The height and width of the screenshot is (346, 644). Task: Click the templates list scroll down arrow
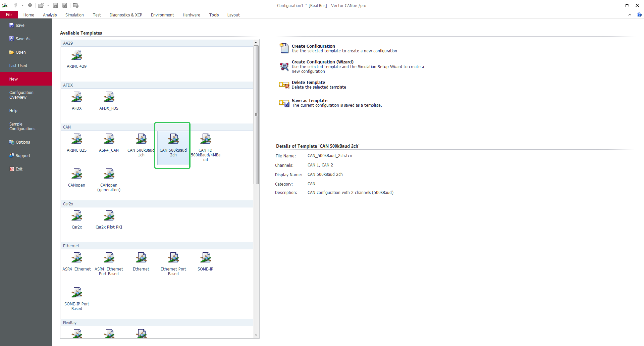click(256, 335)
